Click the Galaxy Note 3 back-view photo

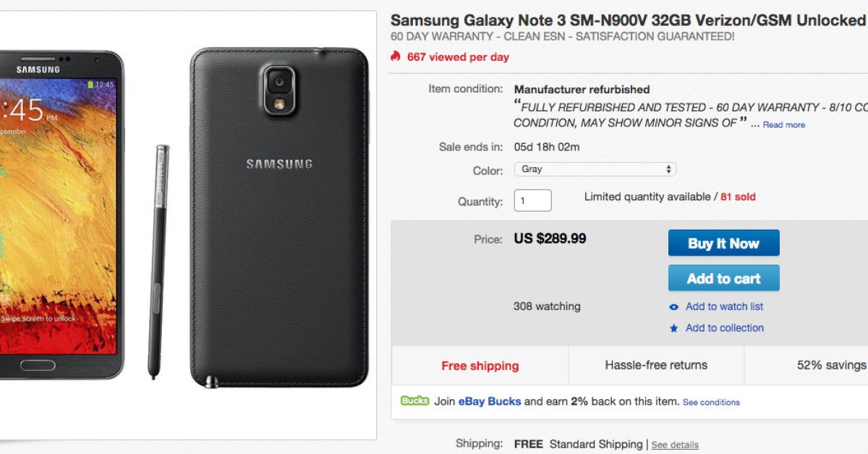pyautogui.click(x=280, y=217)
